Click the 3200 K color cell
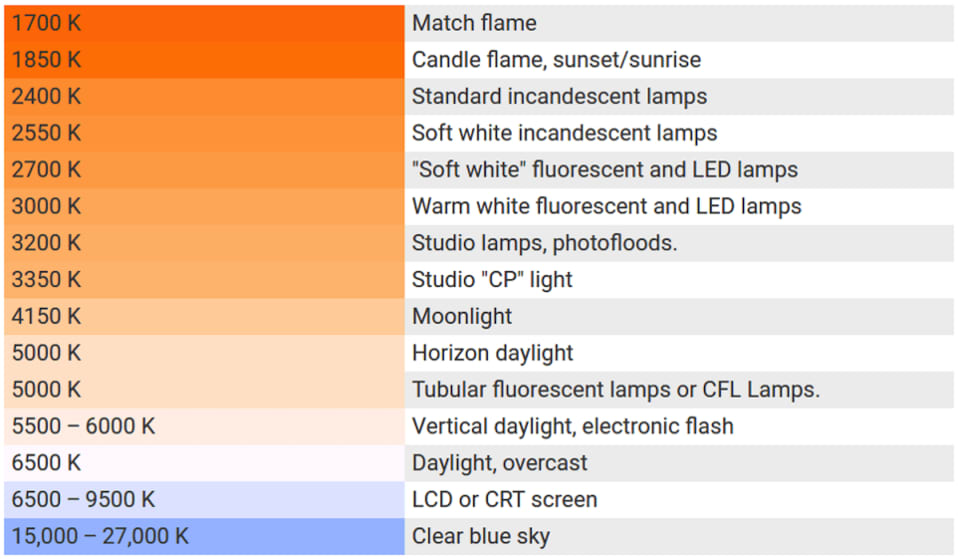This screenshot has width=960, height=559. point(204,243)
